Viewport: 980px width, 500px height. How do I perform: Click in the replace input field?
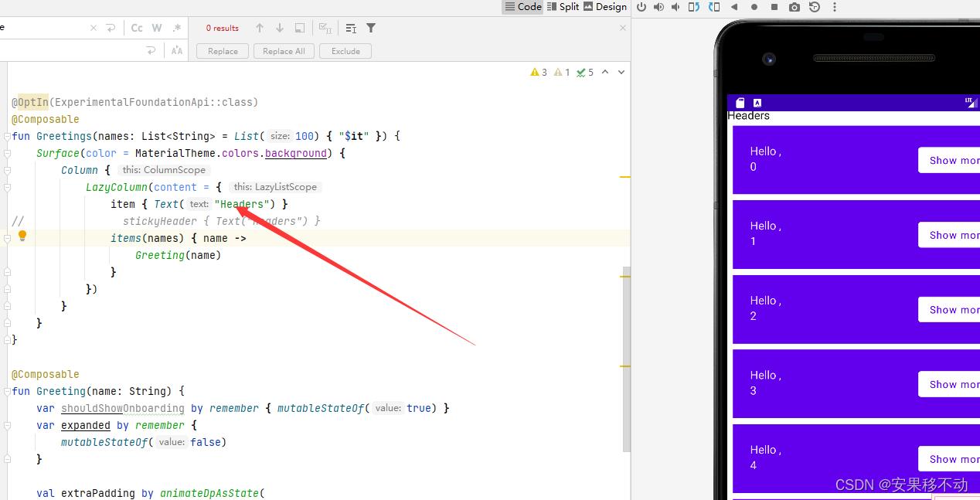70,51
